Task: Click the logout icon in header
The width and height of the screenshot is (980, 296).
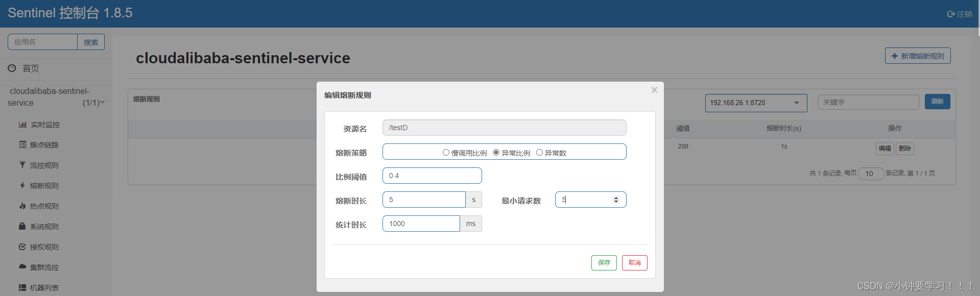Action: 951,14
